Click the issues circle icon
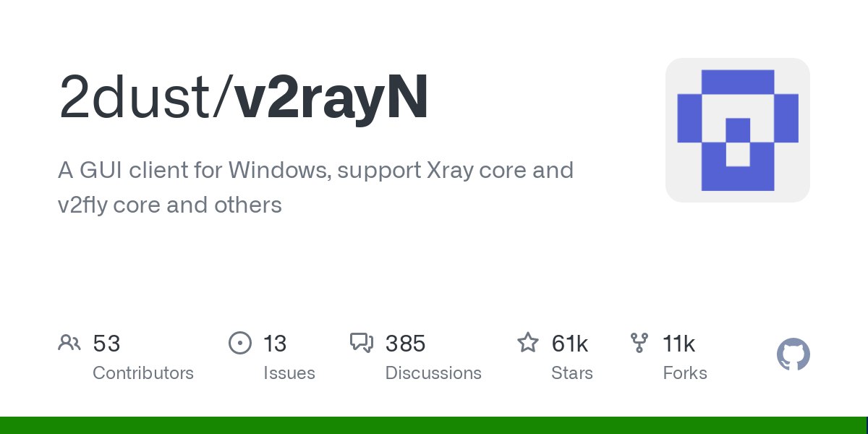The width and height of the screenshot is (868, 434). click(239, 343)
